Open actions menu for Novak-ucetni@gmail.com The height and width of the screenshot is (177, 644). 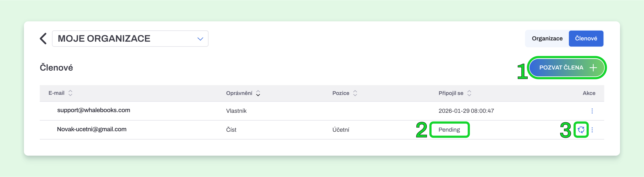[592, 130]
